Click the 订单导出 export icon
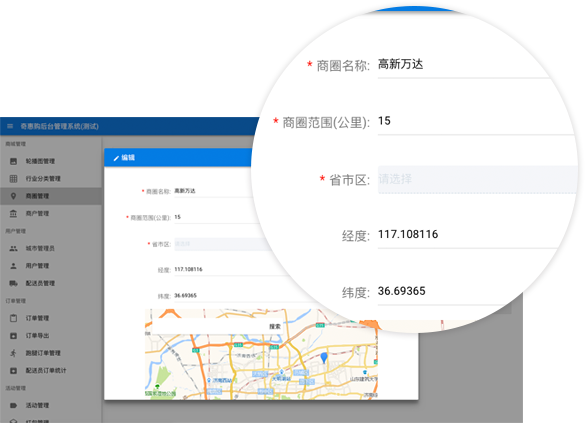585x423 pixels. [x=13, y=336]
